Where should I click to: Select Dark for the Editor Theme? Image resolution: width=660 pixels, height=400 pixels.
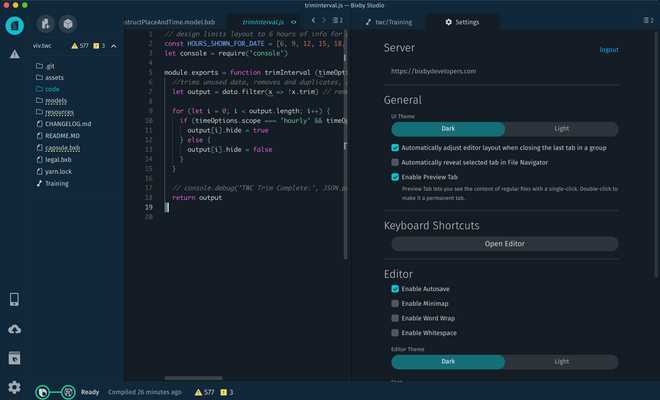pos(448,362)
